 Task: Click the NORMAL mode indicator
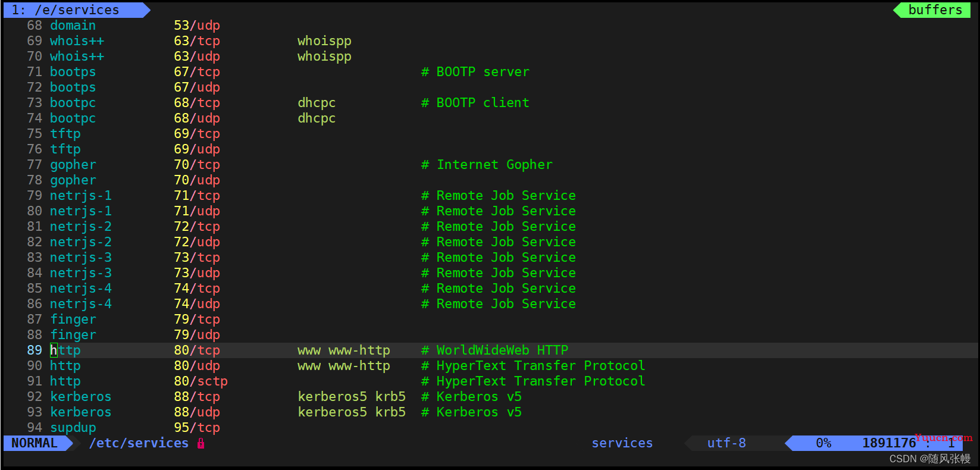[35, 443]
